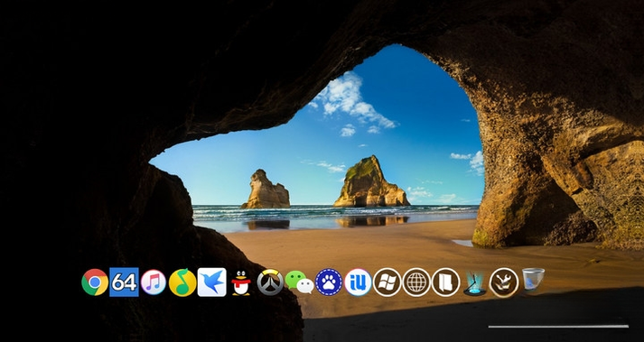The image size is (644, 342).
Task: Launch the glowing blue hologram dock icon
Action: click(x=475, y=282)
